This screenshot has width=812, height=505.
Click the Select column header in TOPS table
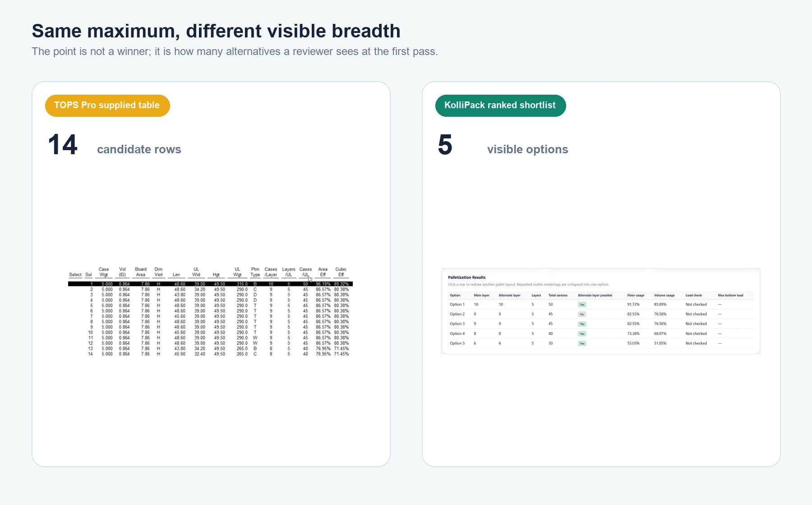tap(75, 275)
